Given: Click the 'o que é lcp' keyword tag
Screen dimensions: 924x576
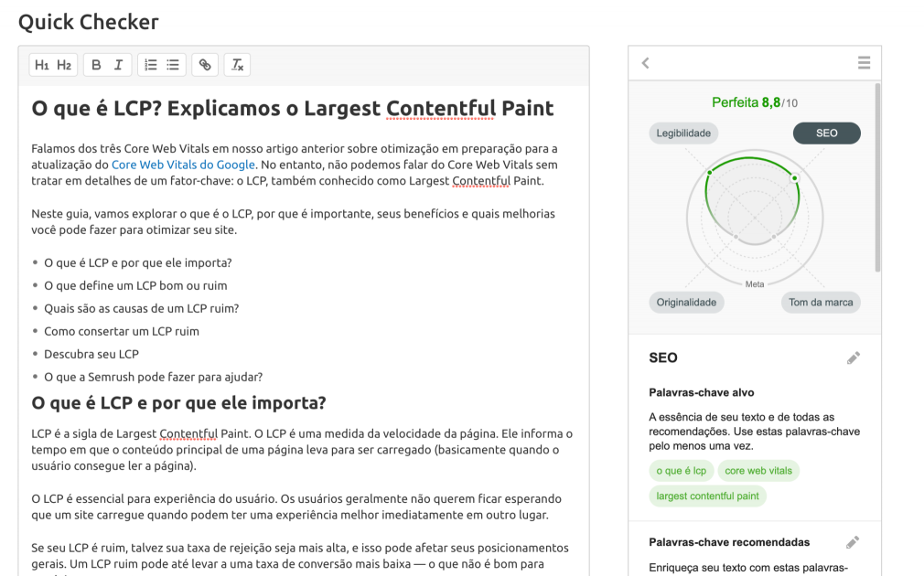Looking at the screenshot, I should [x=682, y=471].
